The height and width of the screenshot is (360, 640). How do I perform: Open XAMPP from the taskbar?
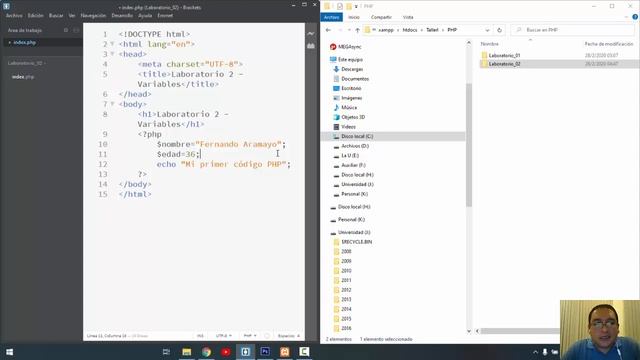(284, 352)
